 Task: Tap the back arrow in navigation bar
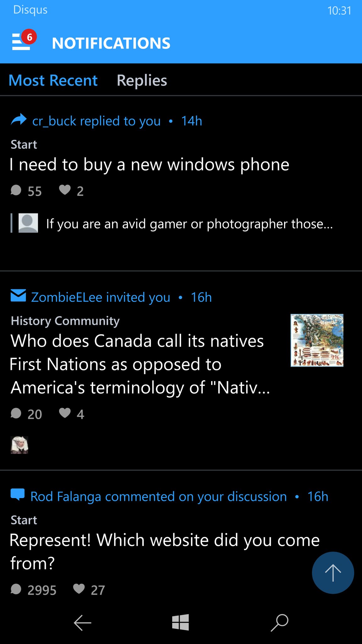[82, 623]
